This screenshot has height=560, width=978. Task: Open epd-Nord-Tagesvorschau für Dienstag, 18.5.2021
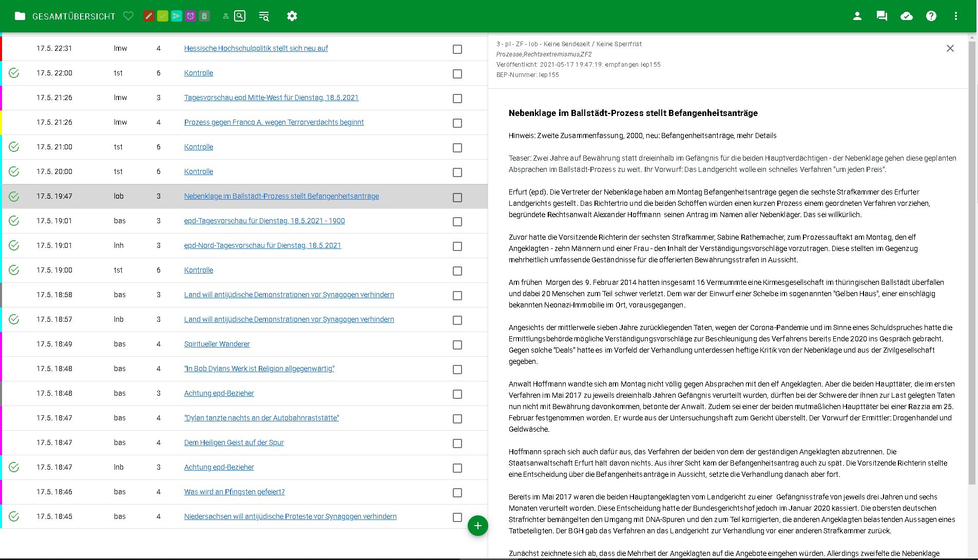click(262, 245)
